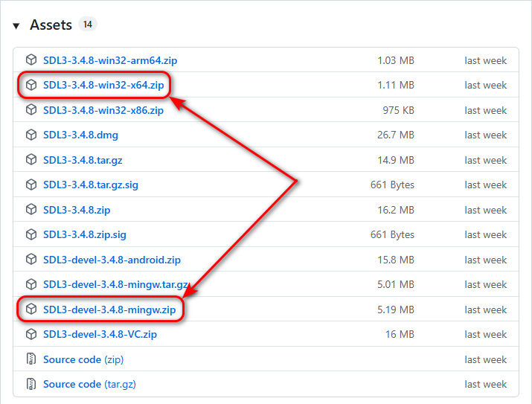Click package icon beside SDL3-3.4.8-win32-x64.zip

31,85
